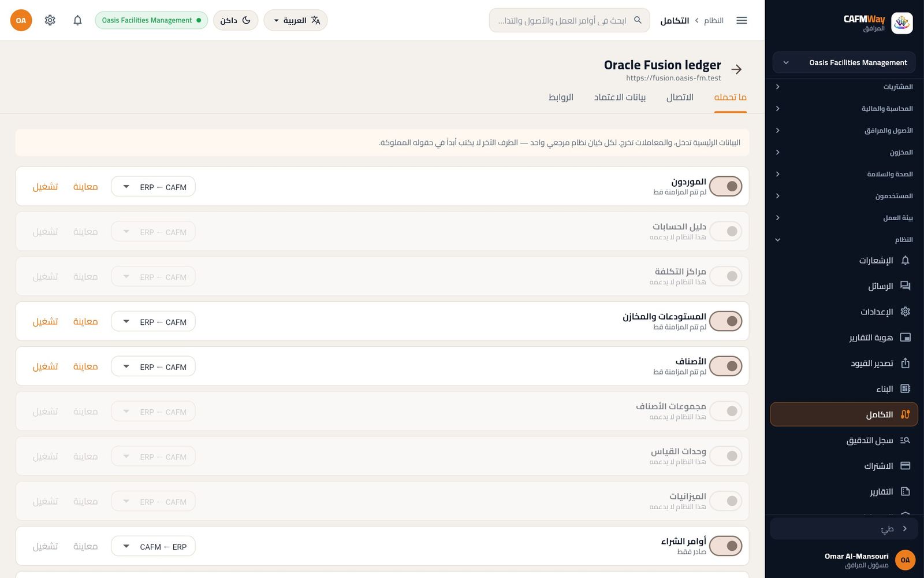Expand المخزون sidebar section
The height and width of the screenshot is (578, 924).
(844, 152)
